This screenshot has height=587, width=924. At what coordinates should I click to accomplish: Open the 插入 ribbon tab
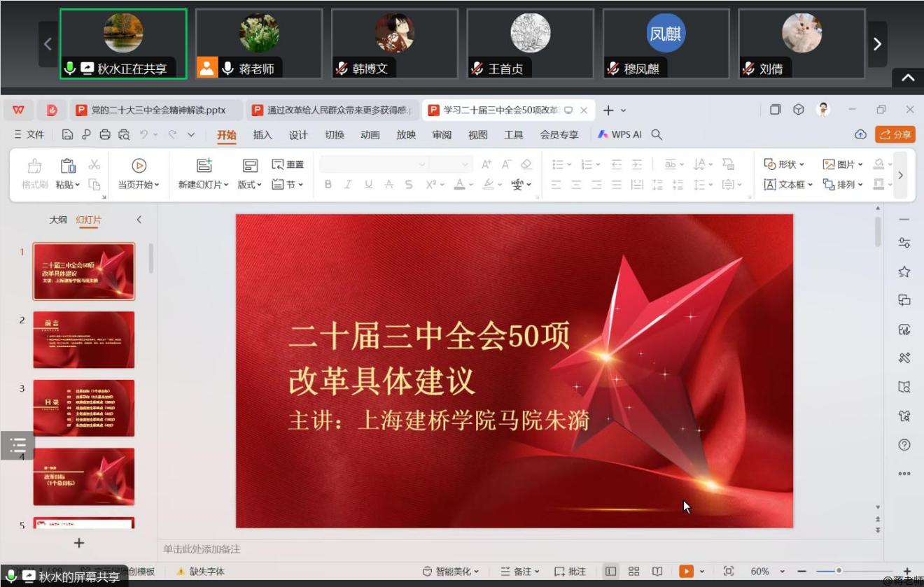262,135
